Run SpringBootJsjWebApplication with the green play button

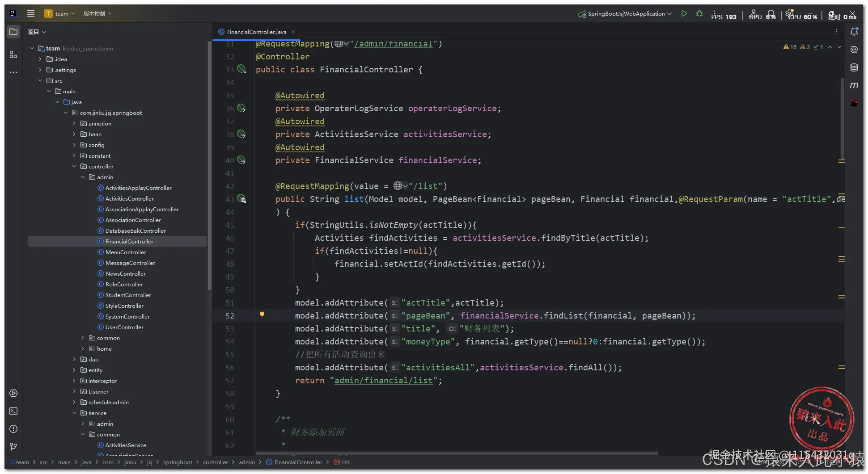pyautogui.click(x=684, y=13)
